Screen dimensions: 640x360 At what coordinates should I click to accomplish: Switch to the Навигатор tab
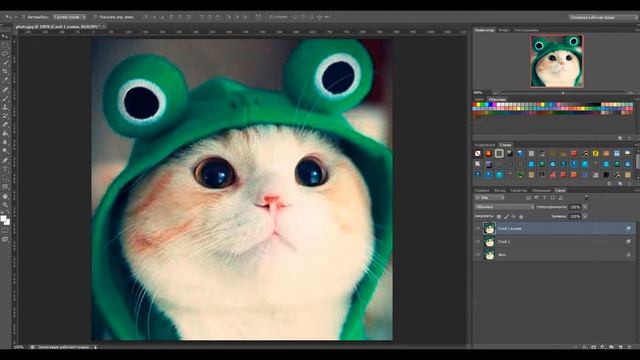(x=484, y=30)
